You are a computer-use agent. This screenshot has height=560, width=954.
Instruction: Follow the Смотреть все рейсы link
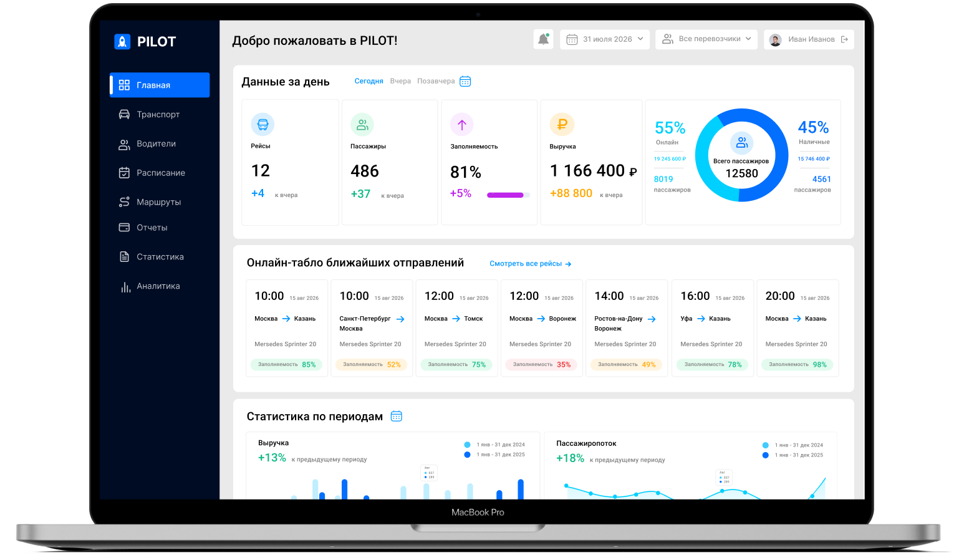(x=530, y=264)
